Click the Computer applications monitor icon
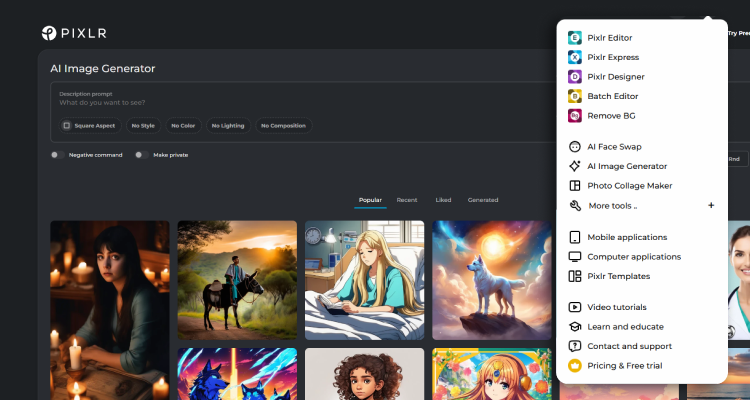Viewport: 750px width, 400px height. (574, 257)
